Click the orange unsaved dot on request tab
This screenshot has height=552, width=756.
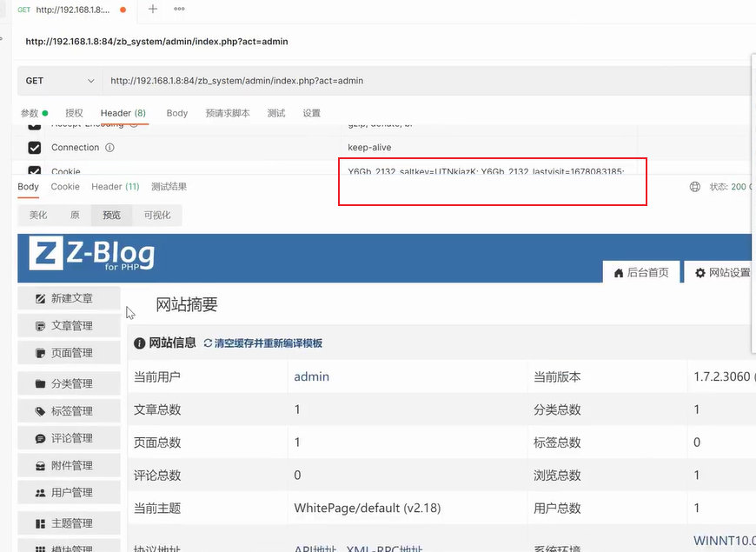123,10
